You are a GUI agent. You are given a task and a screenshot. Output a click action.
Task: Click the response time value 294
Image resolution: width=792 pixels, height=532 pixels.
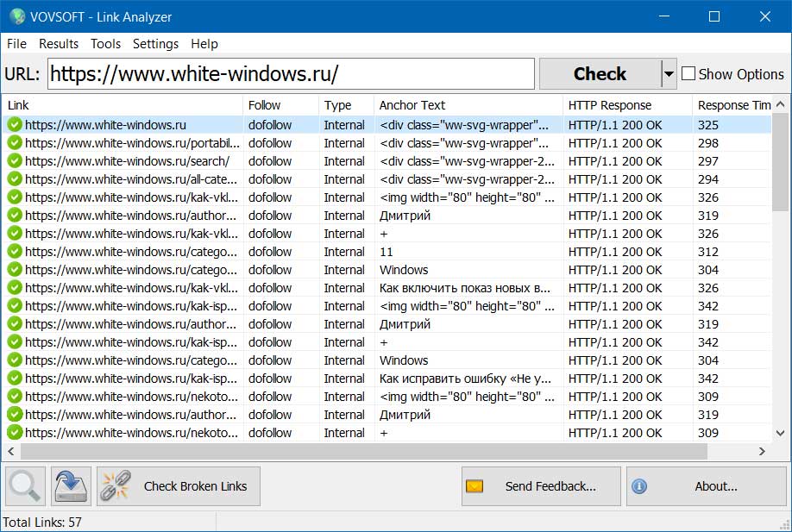(708, 179)
